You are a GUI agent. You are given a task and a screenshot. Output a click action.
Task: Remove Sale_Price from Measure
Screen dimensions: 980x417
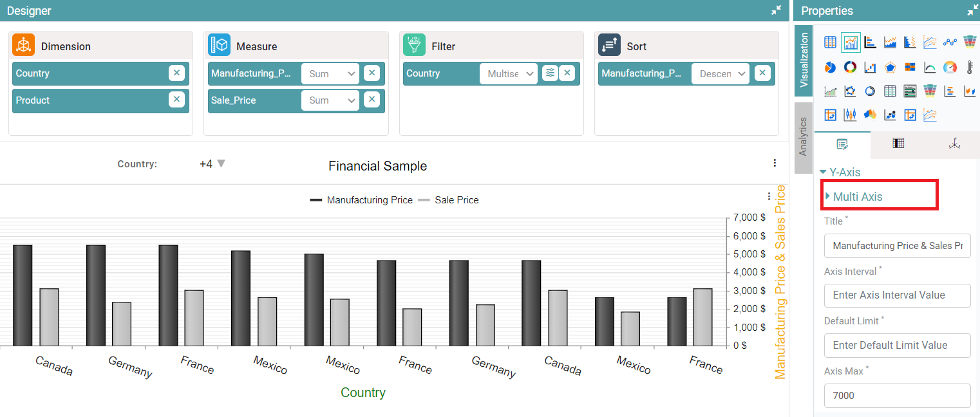(x=372, y=100)
